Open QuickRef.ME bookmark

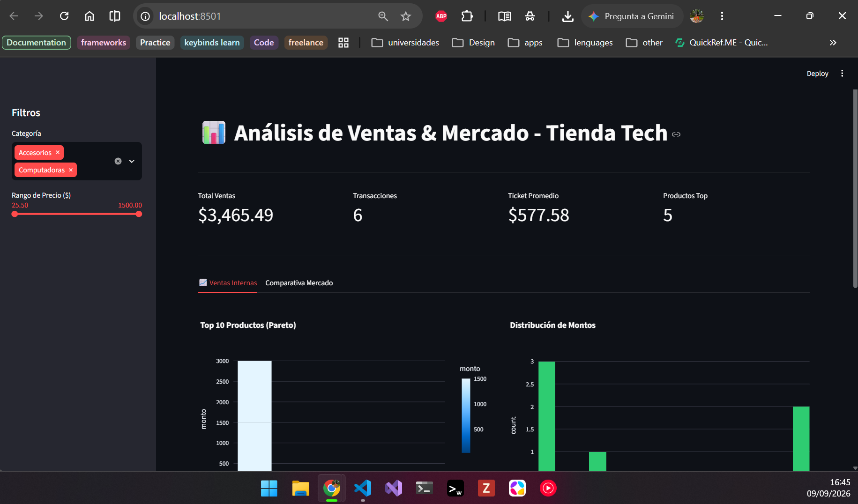click(722, 43)
